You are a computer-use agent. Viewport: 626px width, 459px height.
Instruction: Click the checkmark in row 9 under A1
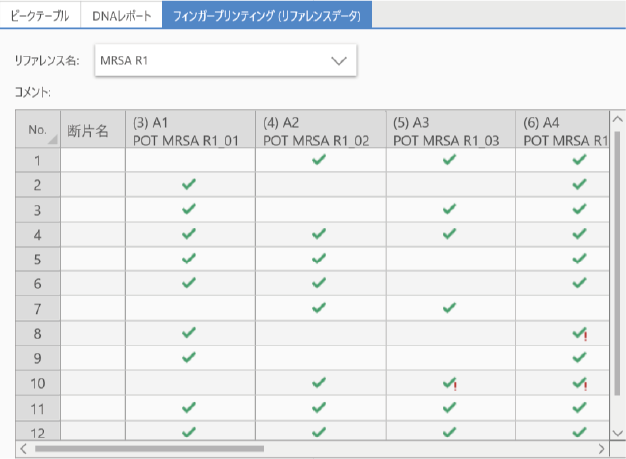(189, 357)
